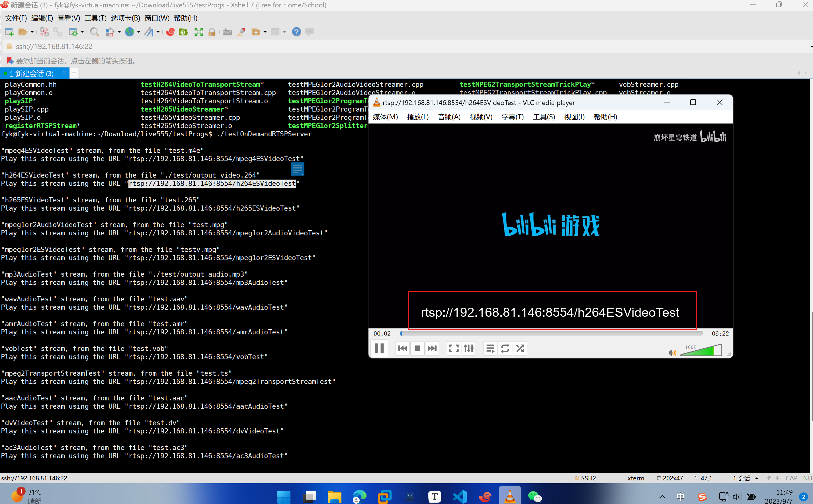Open the Xshell 工具(T) menu

coord(95,18)
